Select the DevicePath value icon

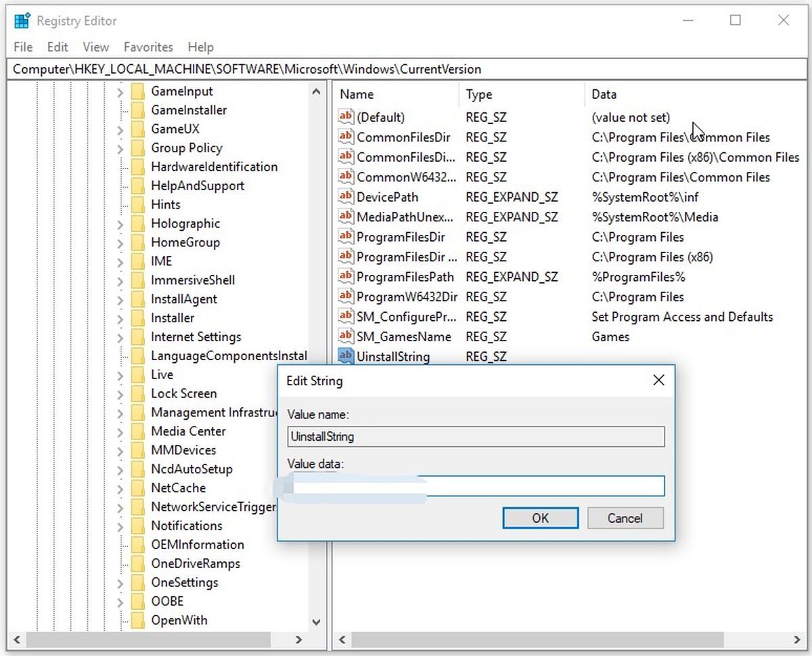(346, 197)
